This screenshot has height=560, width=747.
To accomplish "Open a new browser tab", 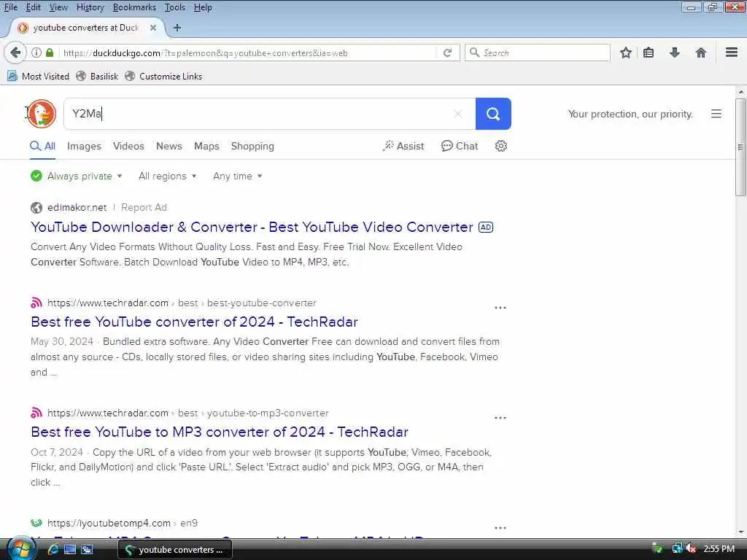I will [177, 28].
